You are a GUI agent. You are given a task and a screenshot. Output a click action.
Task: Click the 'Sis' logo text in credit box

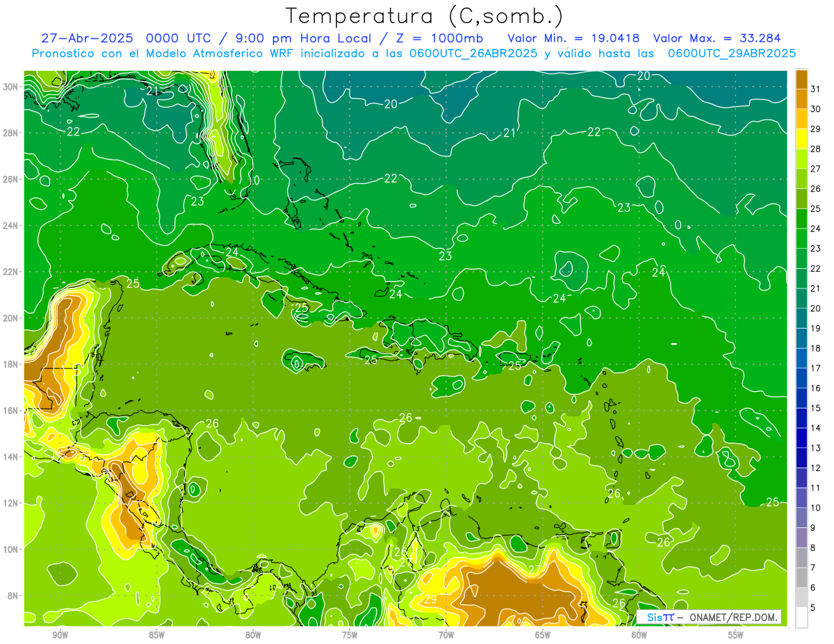point(654,617)
